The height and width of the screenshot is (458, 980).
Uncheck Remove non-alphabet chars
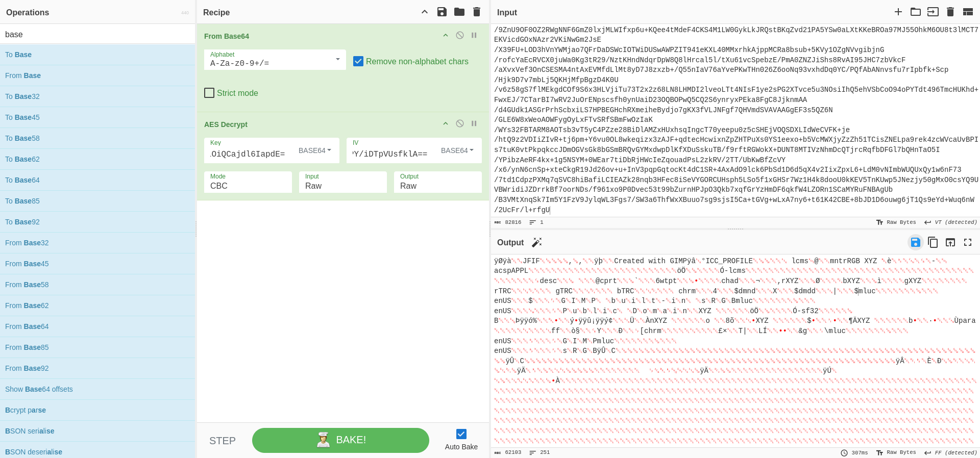click(359, 61)
